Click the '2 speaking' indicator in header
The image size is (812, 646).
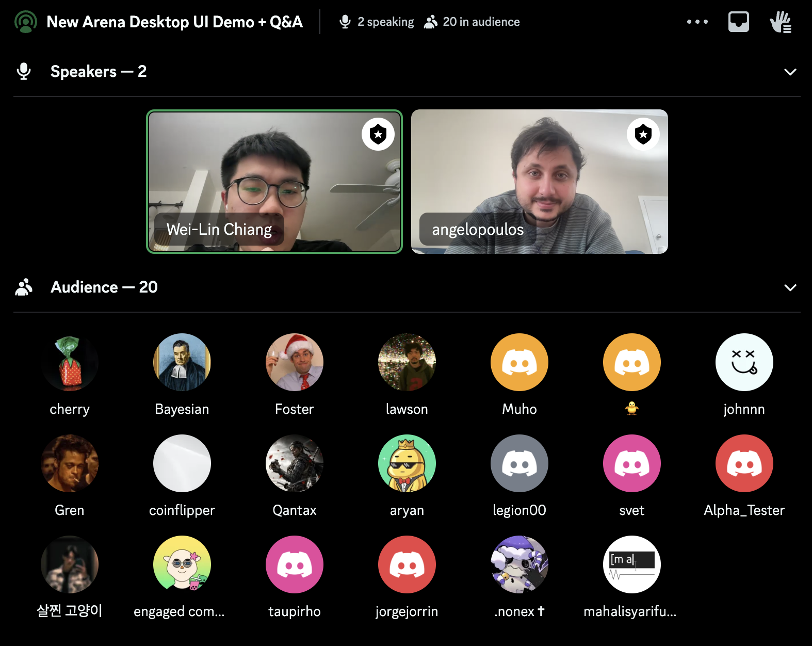tap(377, 22)
